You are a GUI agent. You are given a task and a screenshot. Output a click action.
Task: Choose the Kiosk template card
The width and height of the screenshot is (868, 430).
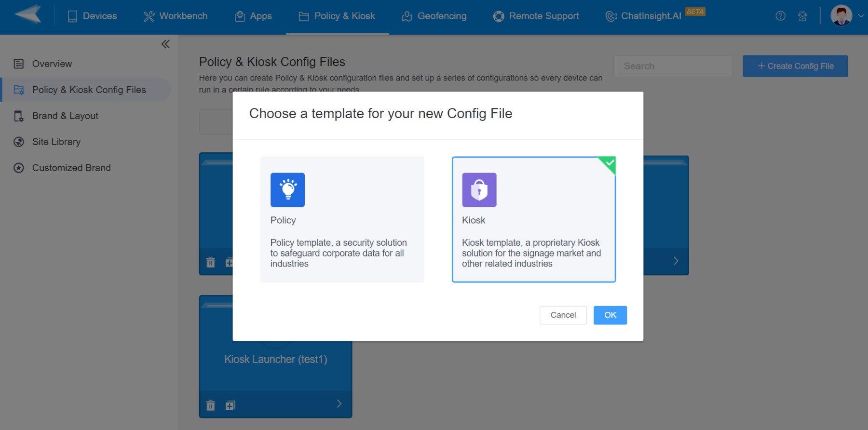click(x=534, y=219)
